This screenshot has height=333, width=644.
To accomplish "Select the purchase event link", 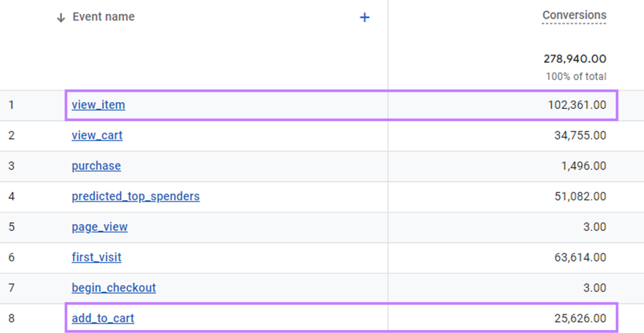I will tap(96, 166).
